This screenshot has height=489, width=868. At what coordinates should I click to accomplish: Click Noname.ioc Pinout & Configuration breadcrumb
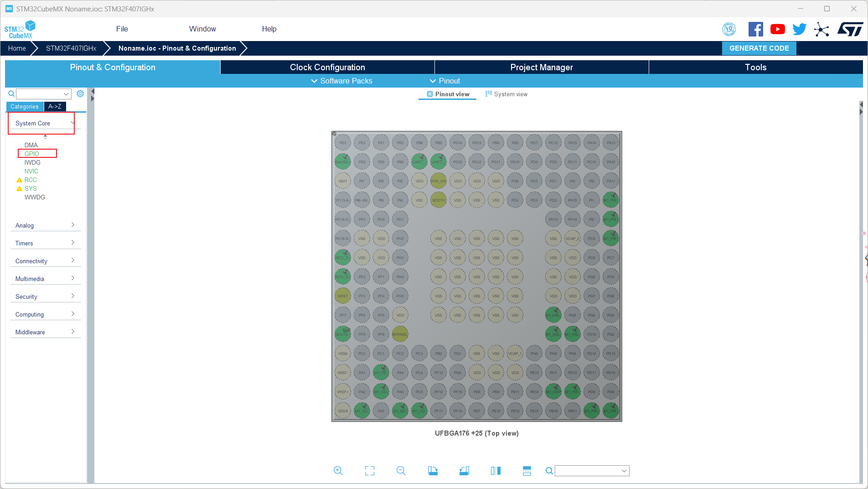tap(177, 48)
